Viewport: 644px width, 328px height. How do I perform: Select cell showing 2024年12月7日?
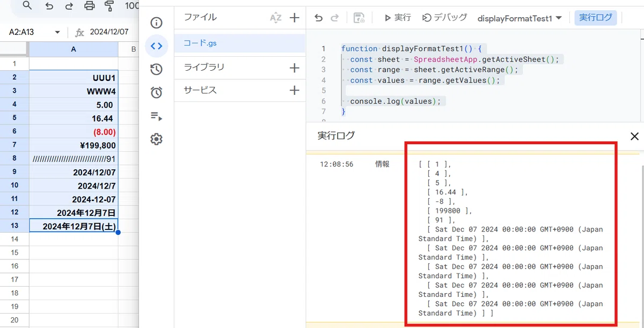74,213
